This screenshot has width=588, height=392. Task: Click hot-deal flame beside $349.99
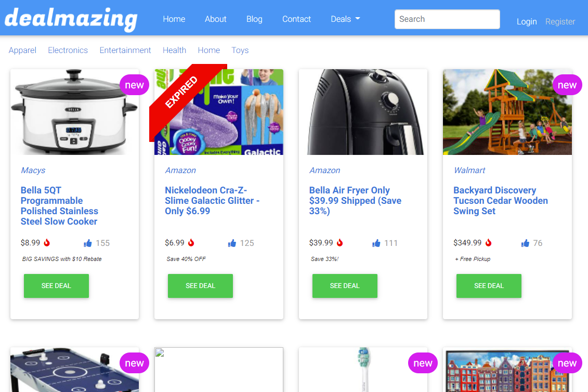pyautogui.click(x=488, y=242)
